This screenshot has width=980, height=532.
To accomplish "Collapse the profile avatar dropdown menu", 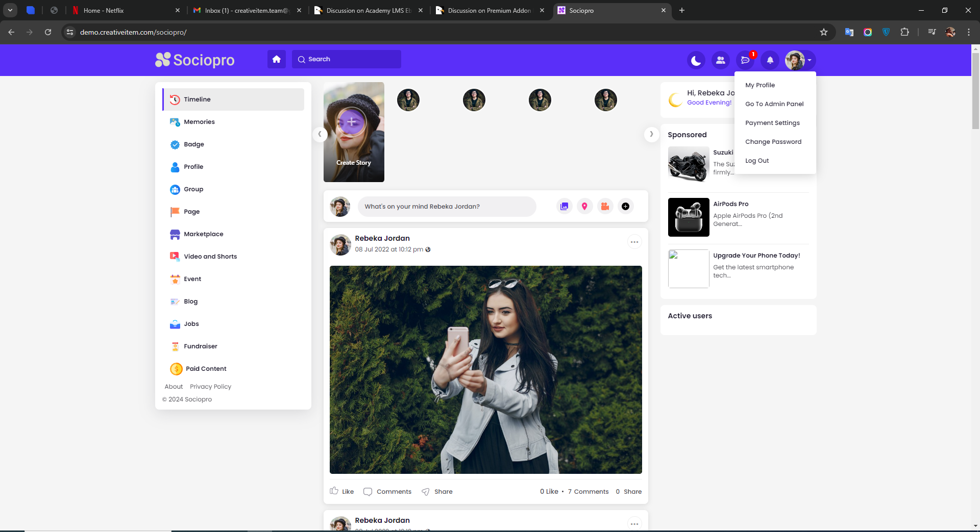I will (x=799, y=60).
